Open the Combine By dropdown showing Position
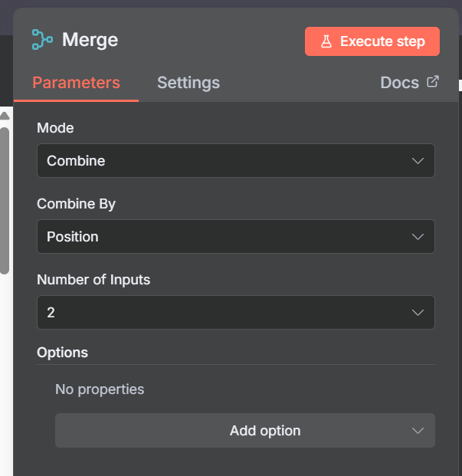Image resolution: width=462 pixels, height=476 pixels. [230, 237]
